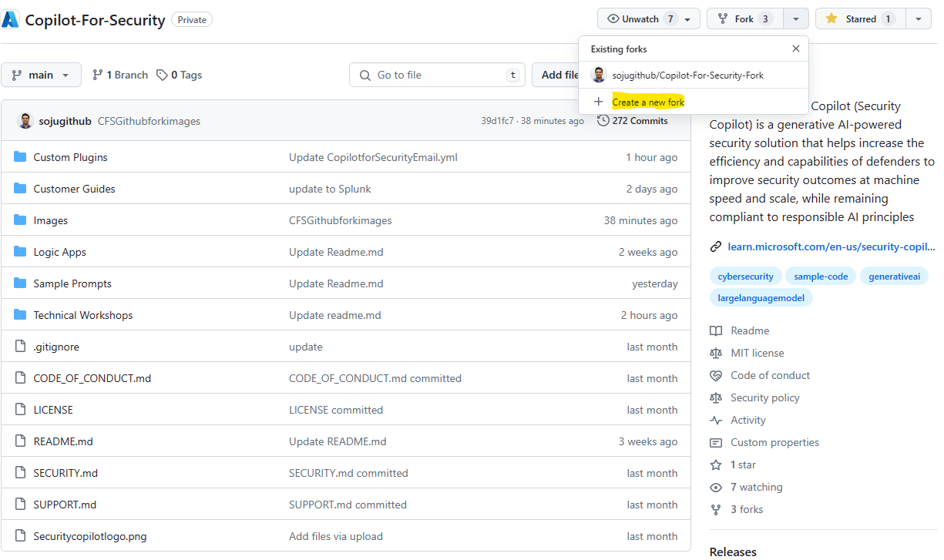The image size is (944, 560).
Task: Click the Activity pulse icon in sidebar
Action: [717, 420]
